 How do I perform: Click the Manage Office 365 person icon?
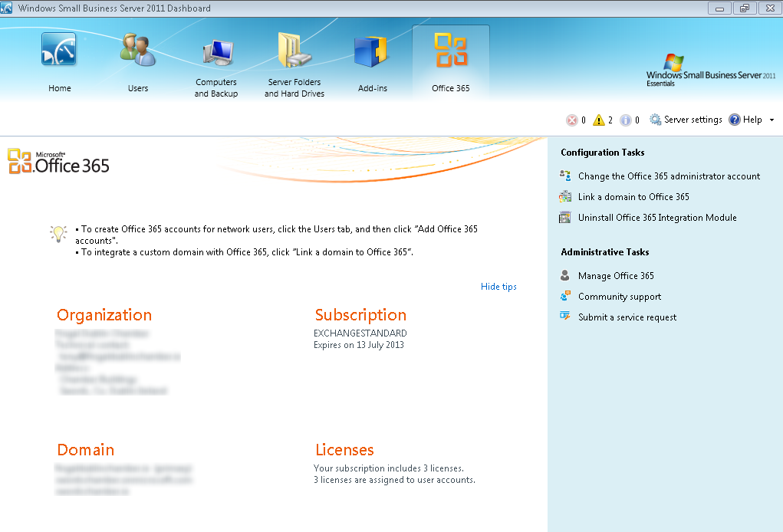[564, 275]
